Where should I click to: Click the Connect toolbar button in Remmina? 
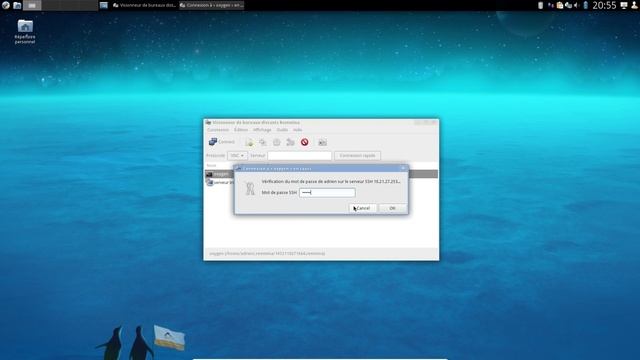pyautogui.click(x=222, y=142)
